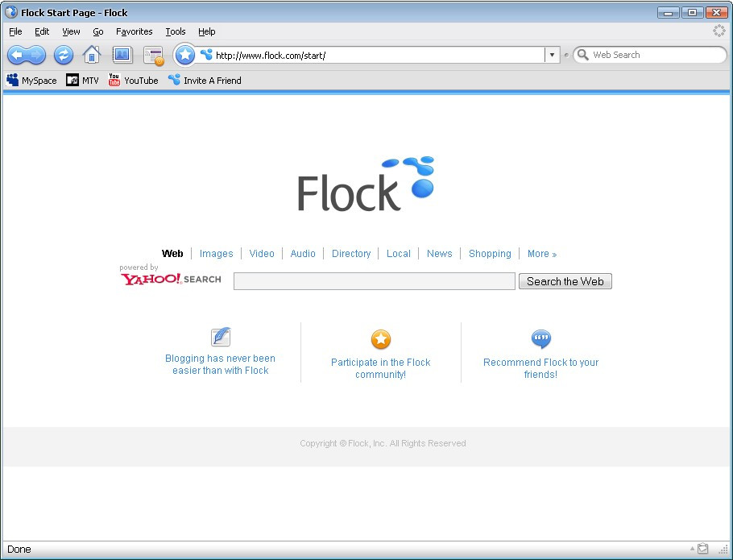733x560 pixels.
Task: Click the MySpace bookmark icon
Action: (x=13, y=80)
